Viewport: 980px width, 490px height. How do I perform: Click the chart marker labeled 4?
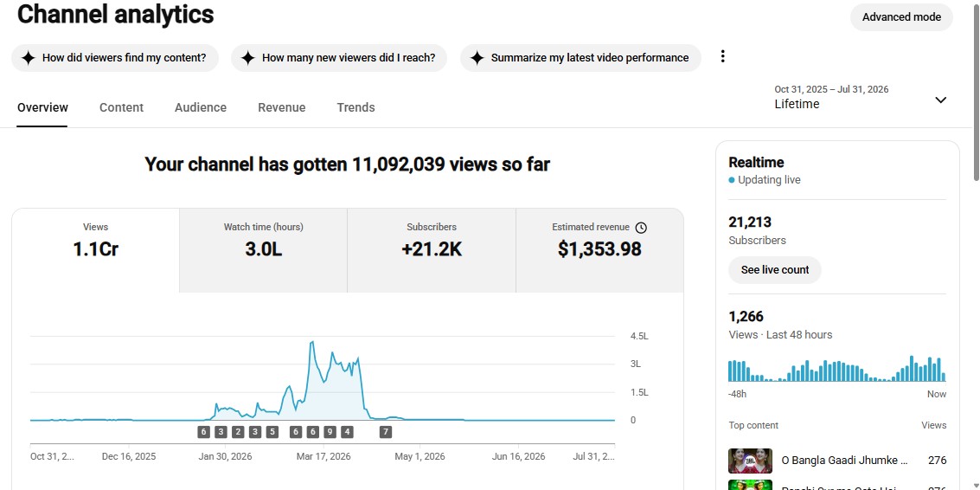click(x=347, y=432)
